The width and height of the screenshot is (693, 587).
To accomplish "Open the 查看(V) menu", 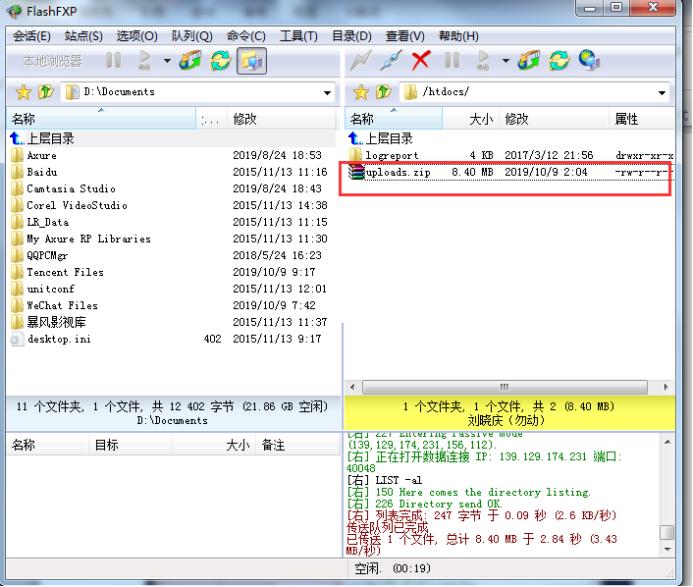I will (x=405, y=36).
